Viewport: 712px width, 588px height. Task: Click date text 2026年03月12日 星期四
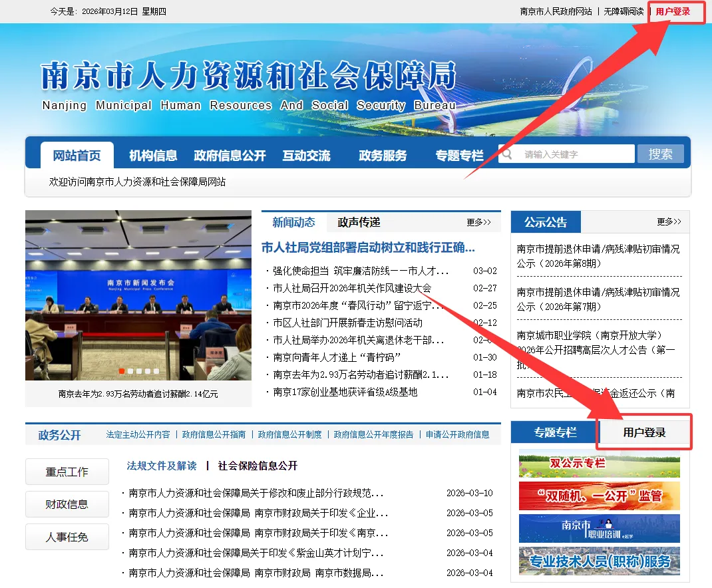(x=124, y=11)
